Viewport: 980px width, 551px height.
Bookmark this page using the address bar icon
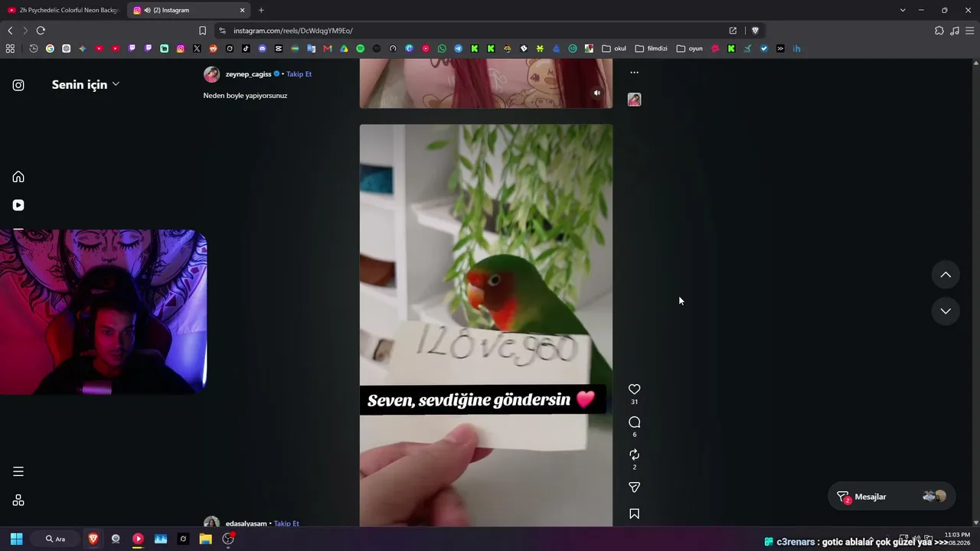click(202, 31)
